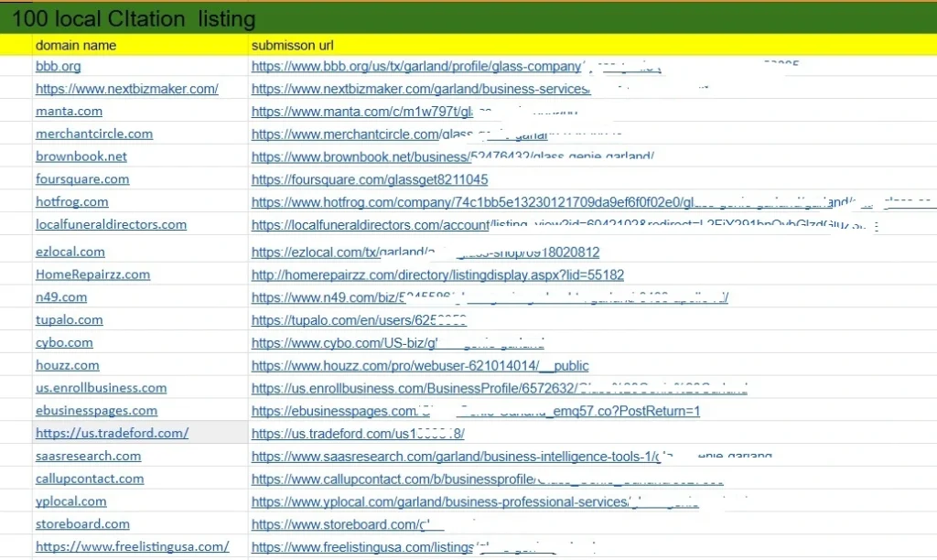The image size is (937, 560).
Task: Open the bbb.org domain link
Action: (58, 67)
